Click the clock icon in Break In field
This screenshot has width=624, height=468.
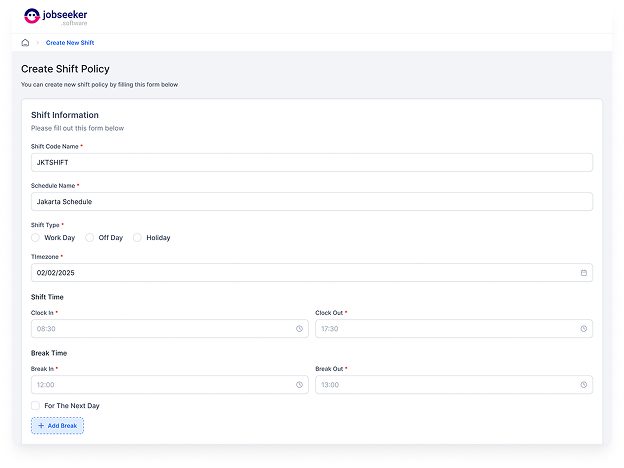tap(299, 384)
